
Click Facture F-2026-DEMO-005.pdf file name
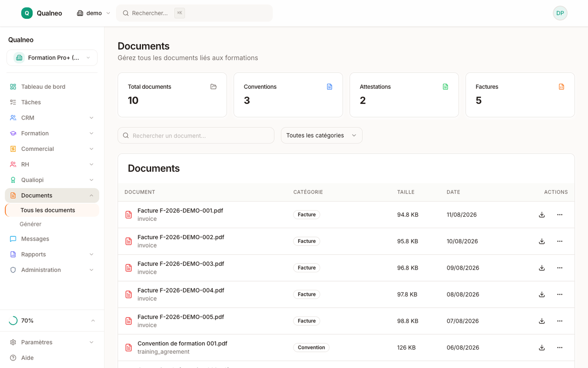coord(181,317)
